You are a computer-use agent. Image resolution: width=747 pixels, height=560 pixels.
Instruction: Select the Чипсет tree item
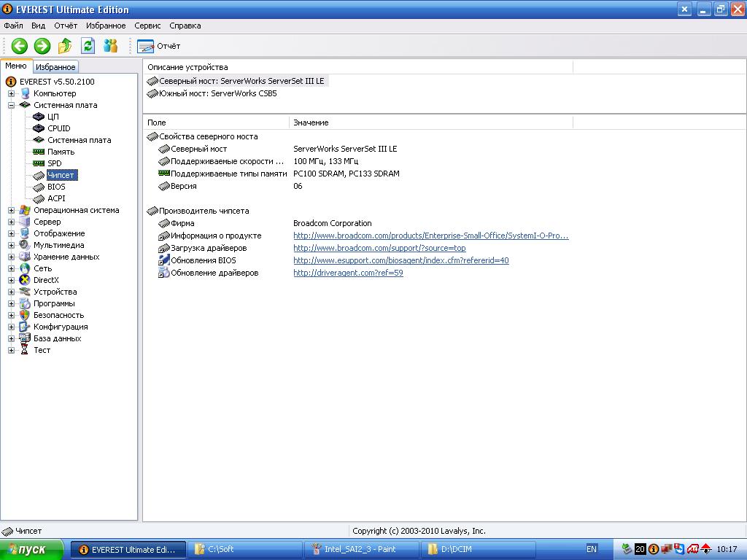click(61, 175)
